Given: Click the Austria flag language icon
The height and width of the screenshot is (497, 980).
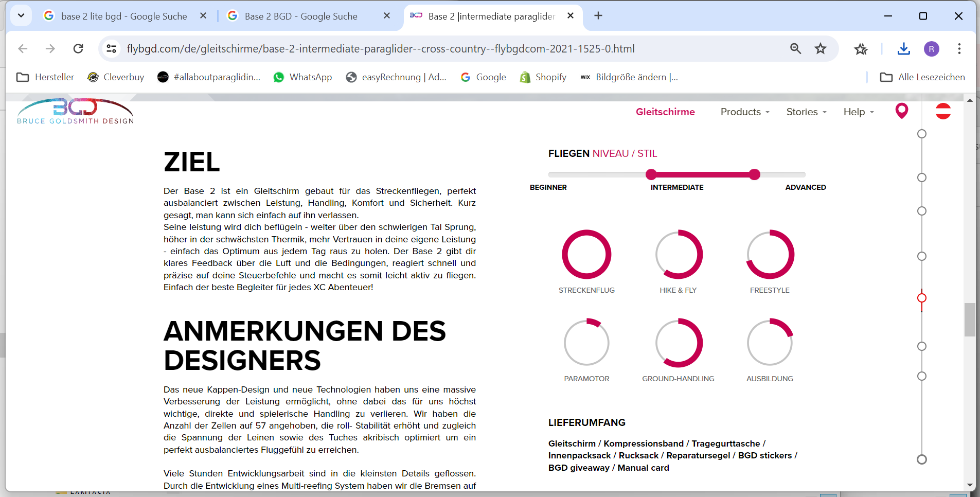Looking at the screenshot, I should coord(943,111).
